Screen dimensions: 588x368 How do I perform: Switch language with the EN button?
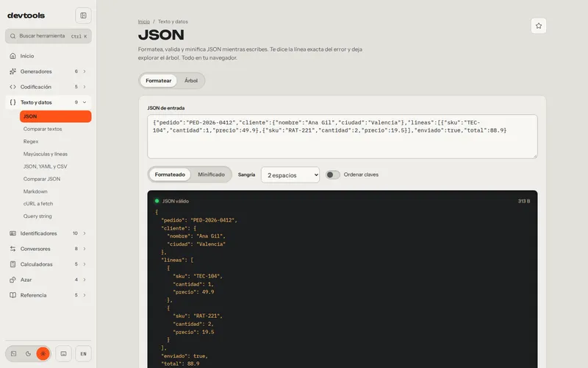point(83,354)
